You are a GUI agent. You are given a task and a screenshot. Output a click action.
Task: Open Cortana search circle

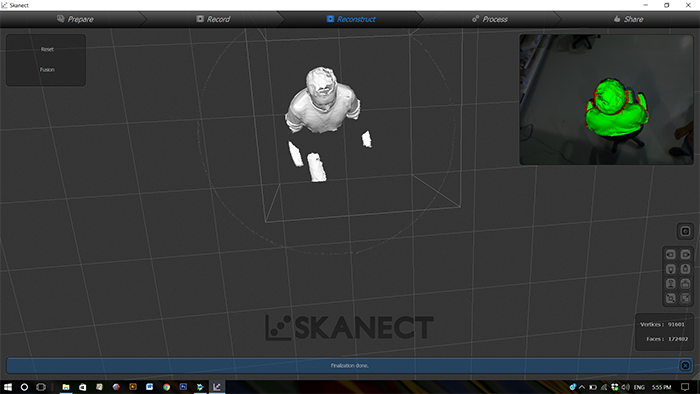pos(24,387)
